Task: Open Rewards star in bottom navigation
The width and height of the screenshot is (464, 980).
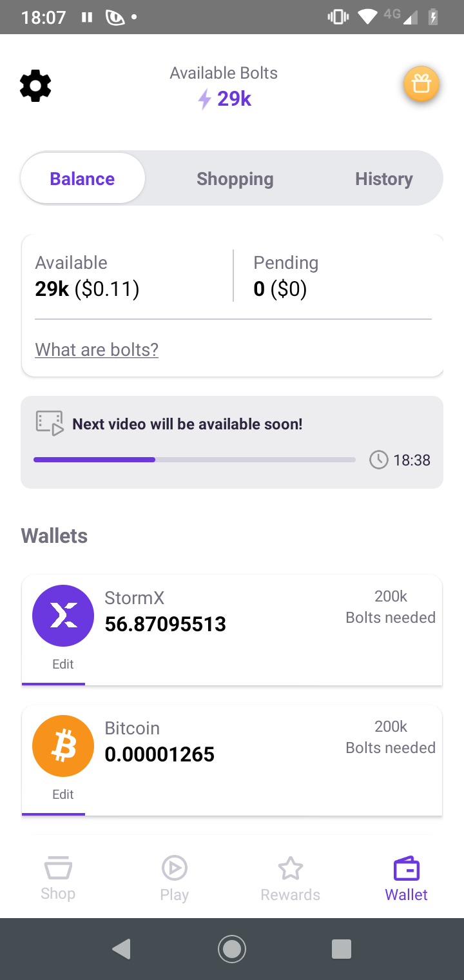Action: (x=290, y=878)
